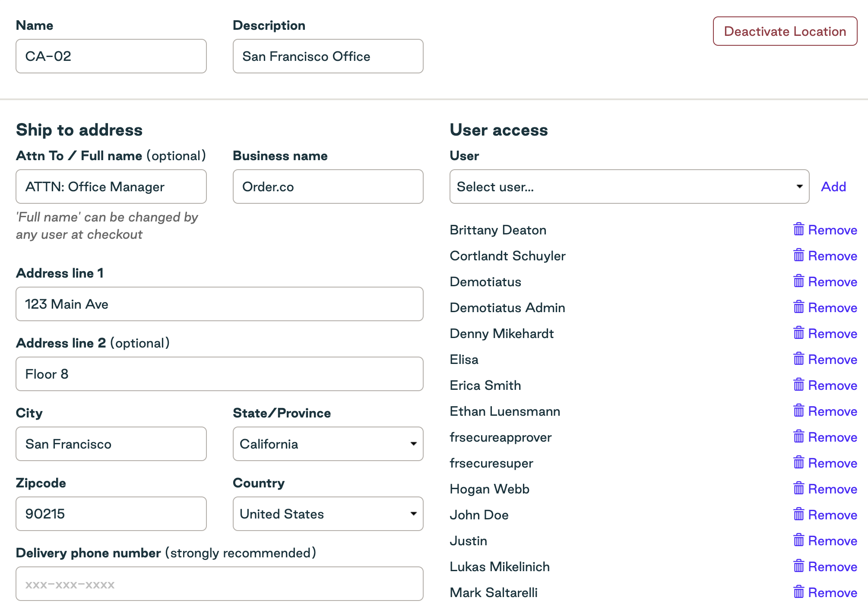The image size is (868, 607).
Task: Open the State/Province dropdown showing California
Action: [x=328, y=444]
